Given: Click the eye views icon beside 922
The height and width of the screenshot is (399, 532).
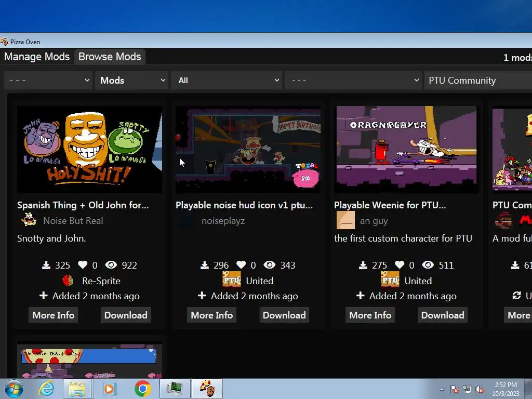Looking at the screenshot, I should pyautogui.click(x=111, y=264).
